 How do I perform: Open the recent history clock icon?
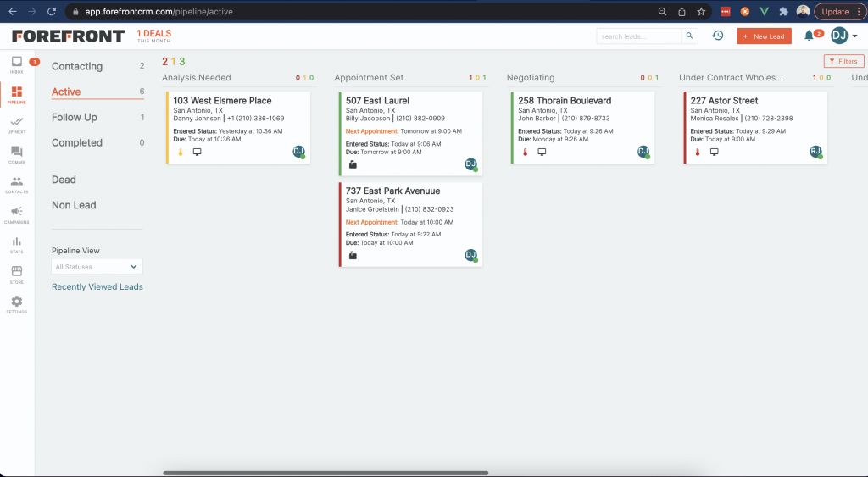717,36
